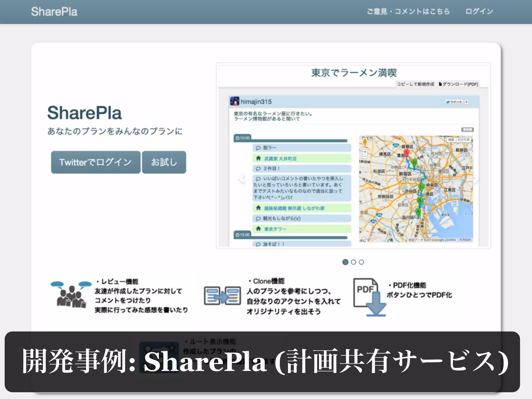Click the small gray badge above the map

(467, 129)
